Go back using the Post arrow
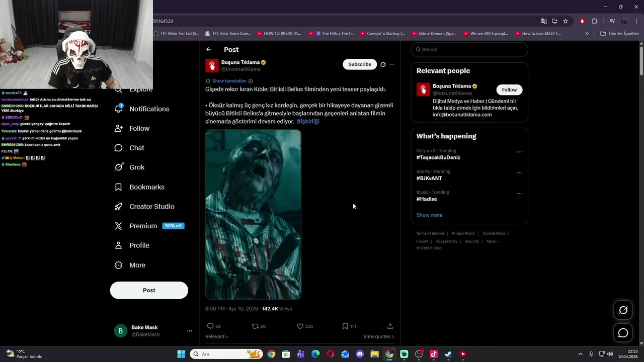 (209, 49)
